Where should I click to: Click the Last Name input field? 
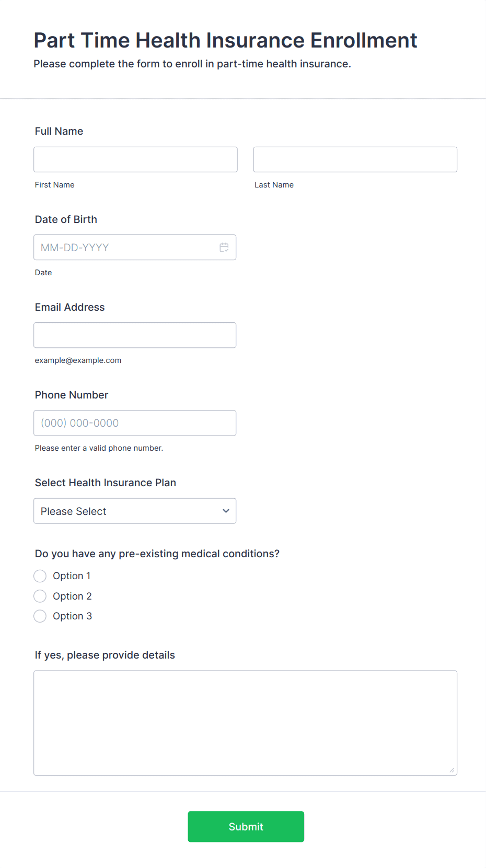click(x=355, y=159)
